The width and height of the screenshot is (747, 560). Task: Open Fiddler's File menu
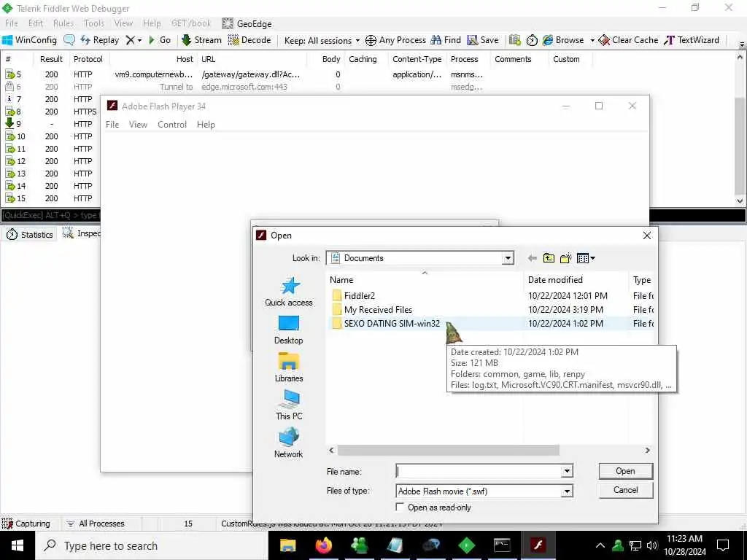click(11, 23)
